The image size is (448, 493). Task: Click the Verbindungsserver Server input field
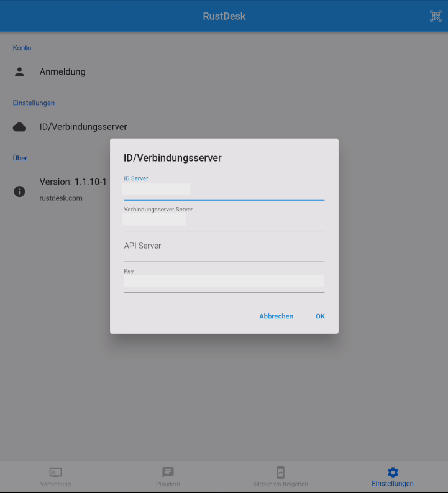coord(224,221)
